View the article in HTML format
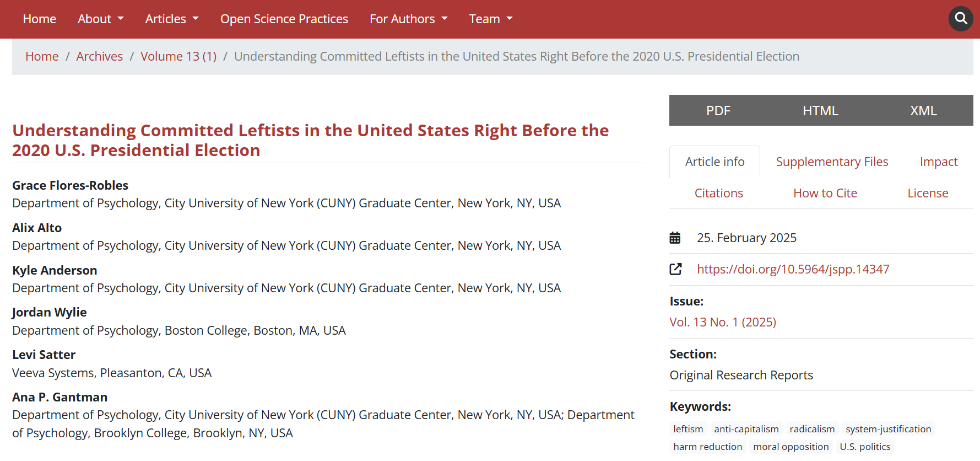This screenshot has width=980, height=461. (820, 111)
